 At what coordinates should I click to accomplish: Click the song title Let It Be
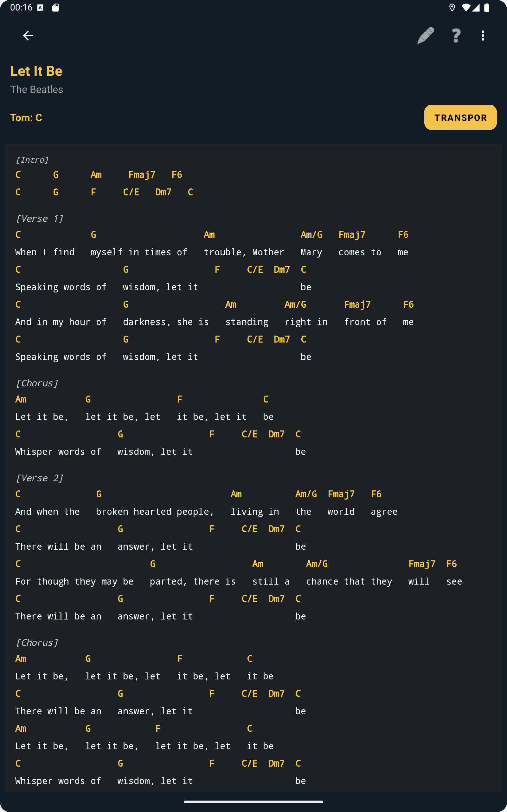click(x=36, y=71)
